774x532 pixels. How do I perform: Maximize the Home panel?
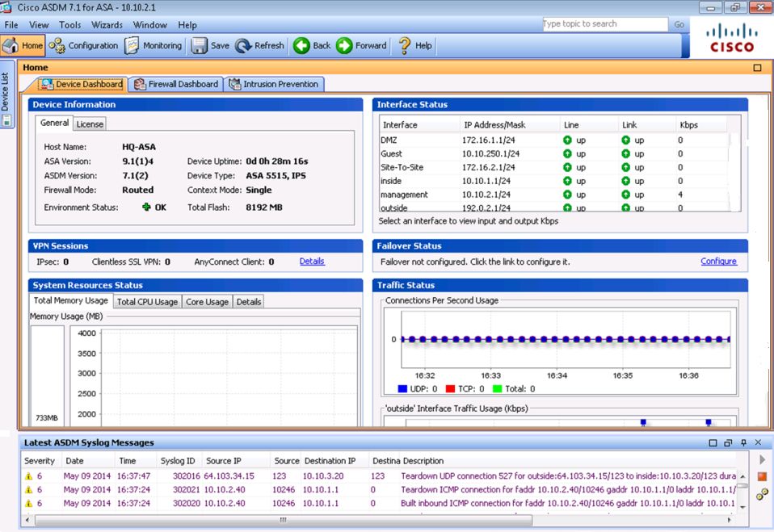(x=757, y=68)
